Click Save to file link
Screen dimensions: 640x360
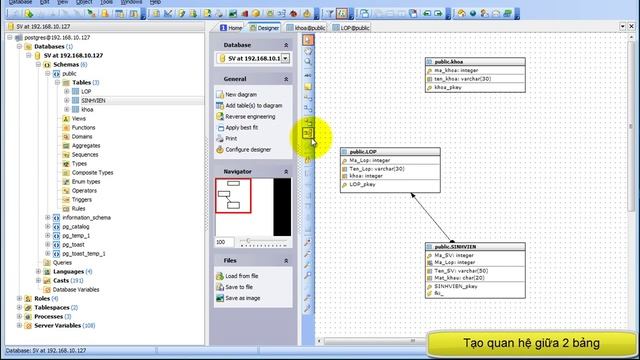point(239,287)
